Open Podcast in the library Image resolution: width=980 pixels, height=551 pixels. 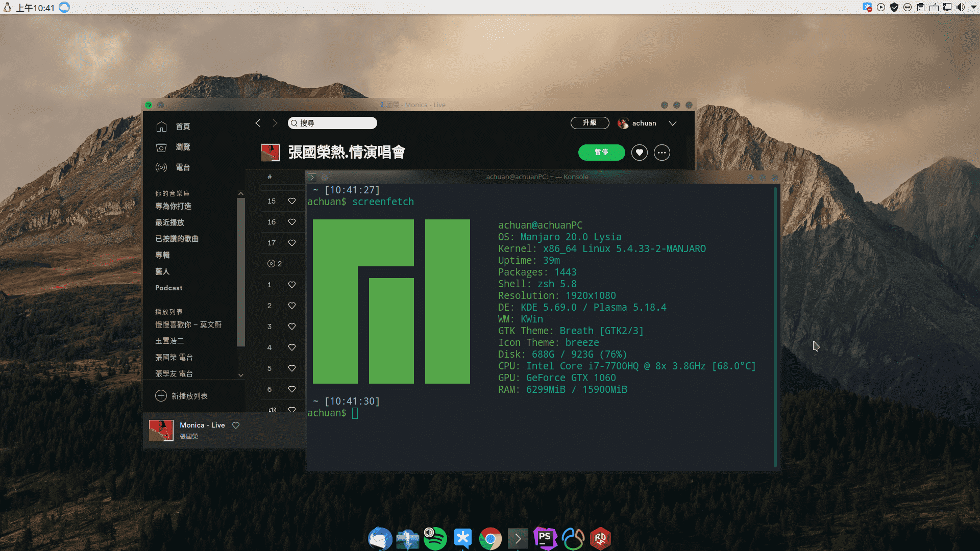(169, 288)
